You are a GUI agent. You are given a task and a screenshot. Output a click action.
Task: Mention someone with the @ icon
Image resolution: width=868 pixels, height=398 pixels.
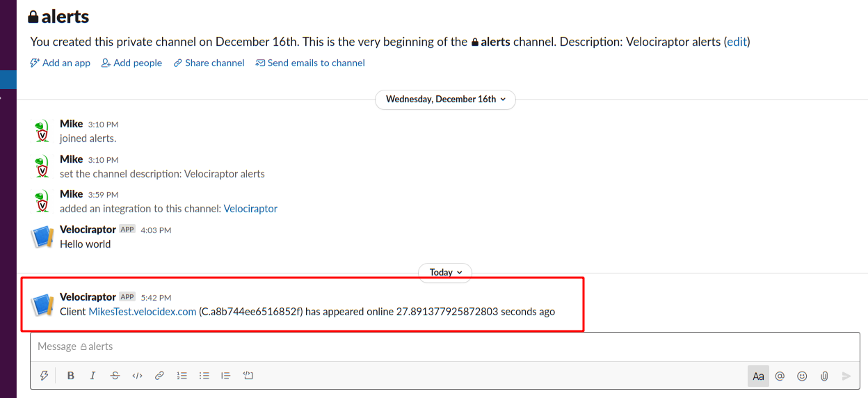(780, 376)
